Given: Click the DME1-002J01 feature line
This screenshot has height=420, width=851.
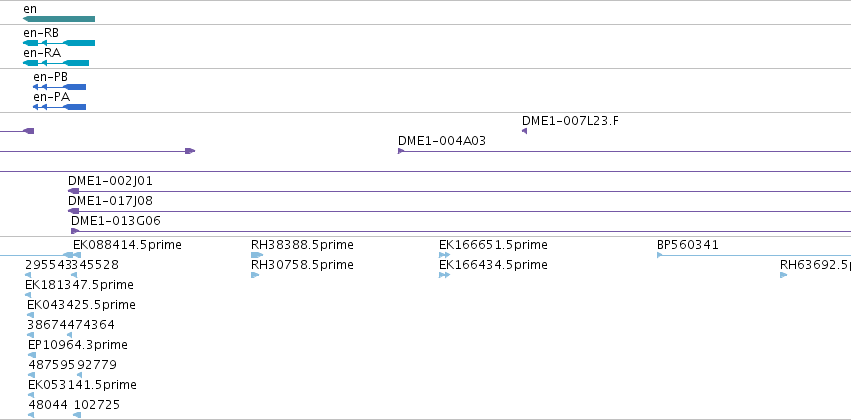Looking at the screenshot, I should (459, 191).
